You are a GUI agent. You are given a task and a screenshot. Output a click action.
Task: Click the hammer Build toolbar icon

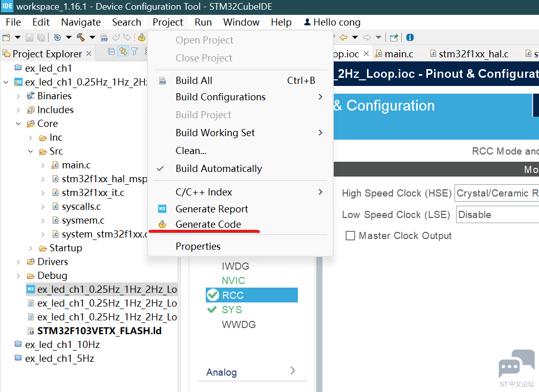pyautogui.click(x=81, y=37)
